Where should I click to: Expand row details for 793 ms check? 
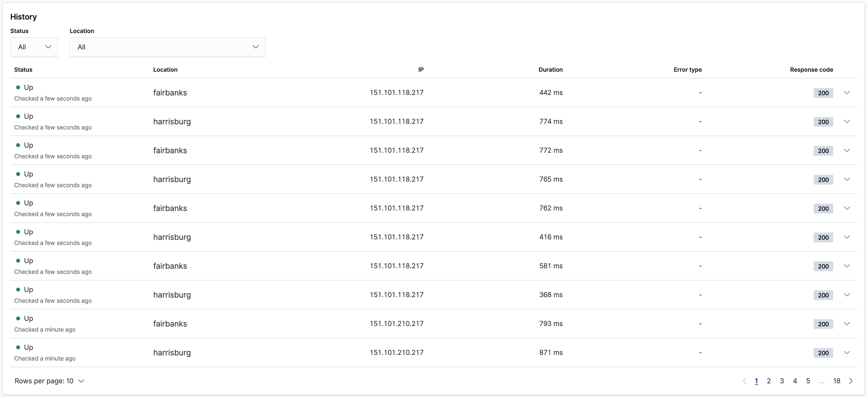click(x=847, y=324)
